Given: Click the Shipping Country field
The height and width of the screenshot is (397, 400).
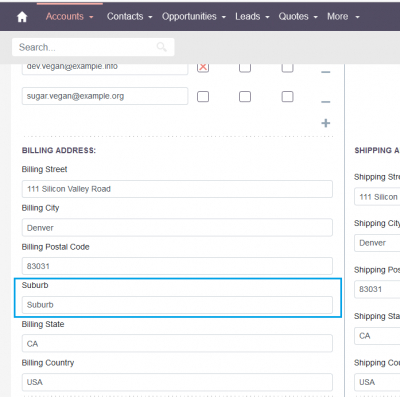Looking at the screenshot, I should 377,382.
